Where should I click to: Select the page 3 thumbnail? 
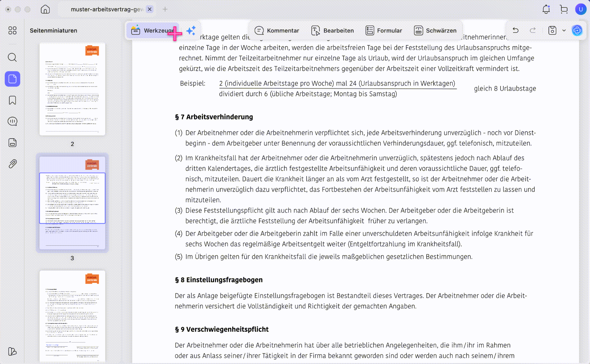(x=72, y=203)
